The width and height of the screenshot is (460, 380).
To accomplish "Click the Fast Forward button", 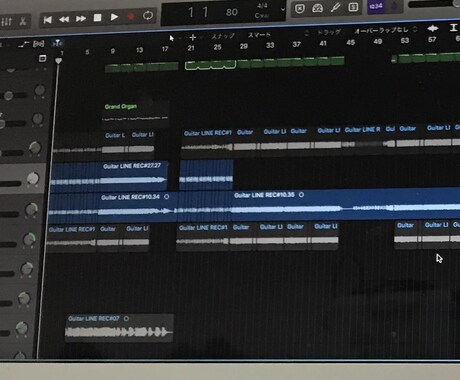I will tap(81, 19).
